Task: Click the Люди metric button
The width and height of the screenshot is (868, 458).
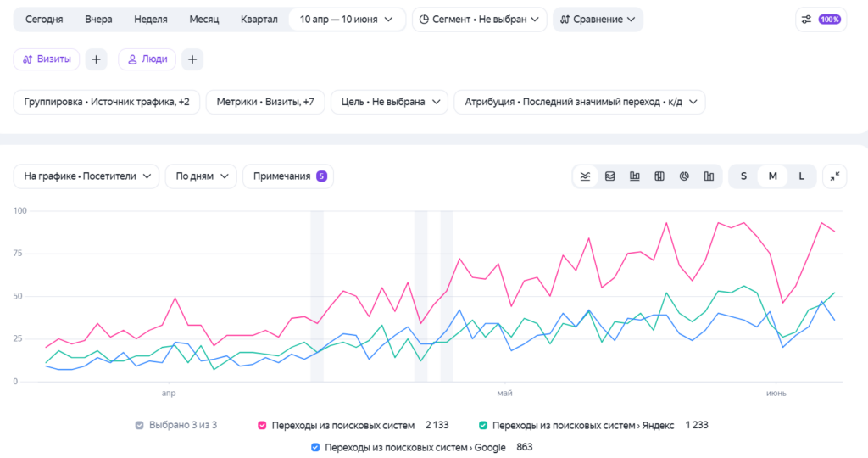Action: pyautogui.click(x=147, y=59)
